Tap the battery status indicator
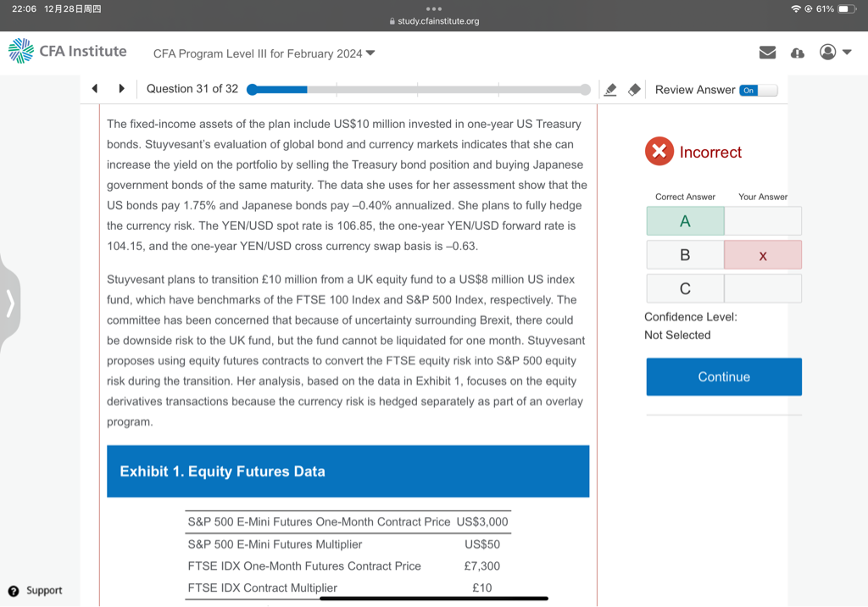Image resolution: width=868 pixels, height=607 pixels. click(848, 8)
